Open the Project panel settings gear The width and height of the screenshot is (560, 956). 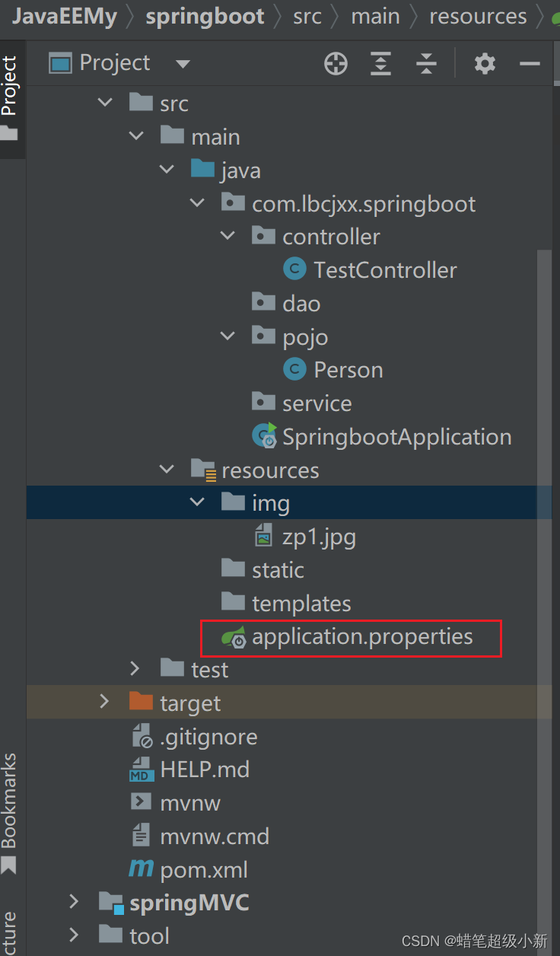click(x=485, y=63)
